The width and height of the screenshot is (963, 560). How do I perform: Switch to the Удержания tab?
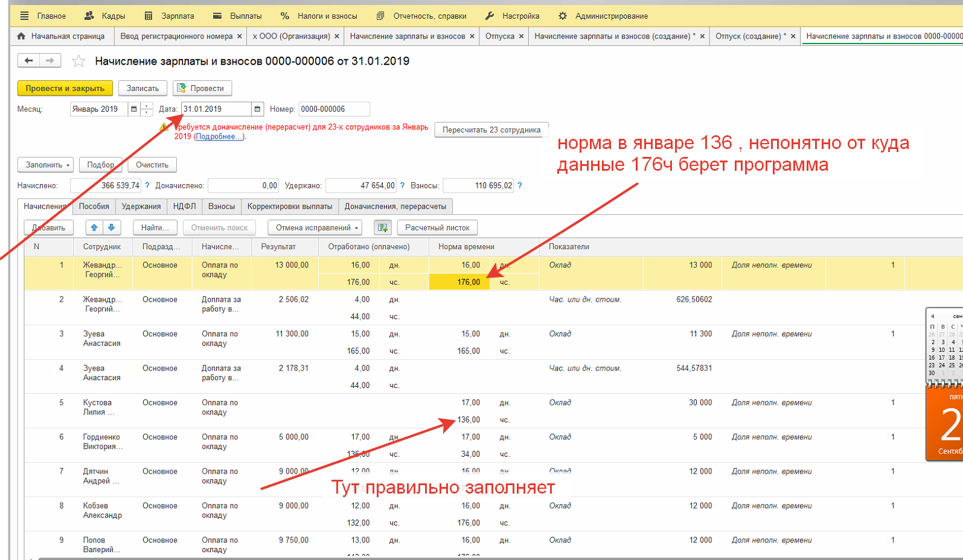coord(141,206)
